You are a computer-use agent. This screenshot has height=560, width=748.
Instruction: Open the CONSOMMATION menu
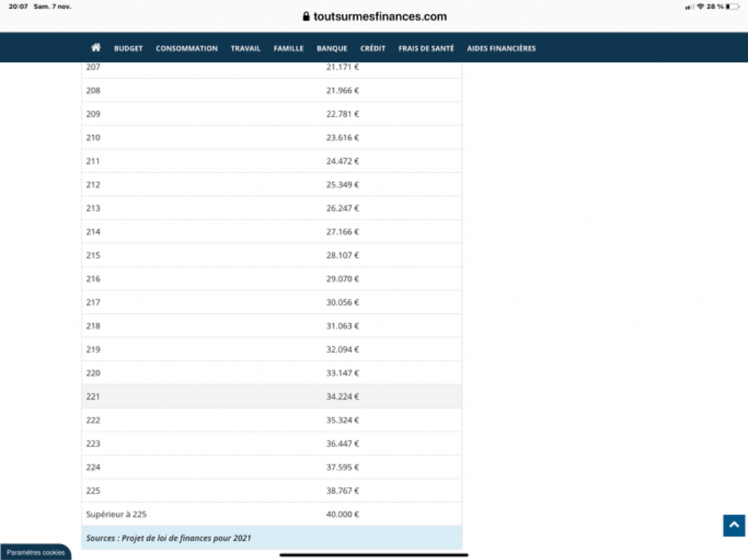click(186, 49)
